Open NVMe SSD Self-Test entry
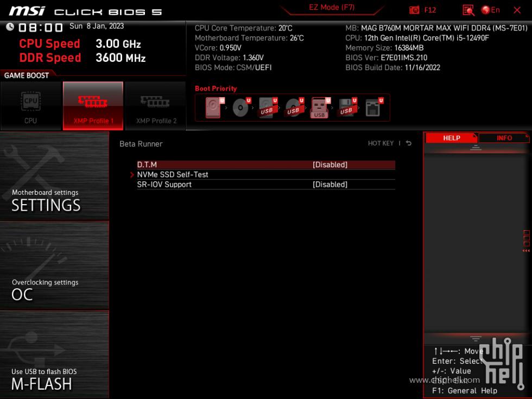This screenshot has height=399, width=532. 173,174
